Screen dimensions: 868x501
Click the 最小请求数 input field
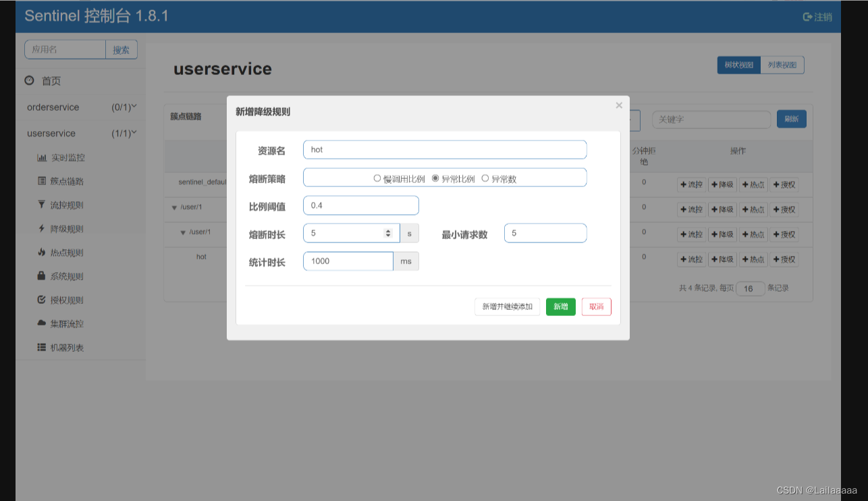coord(545,233)
